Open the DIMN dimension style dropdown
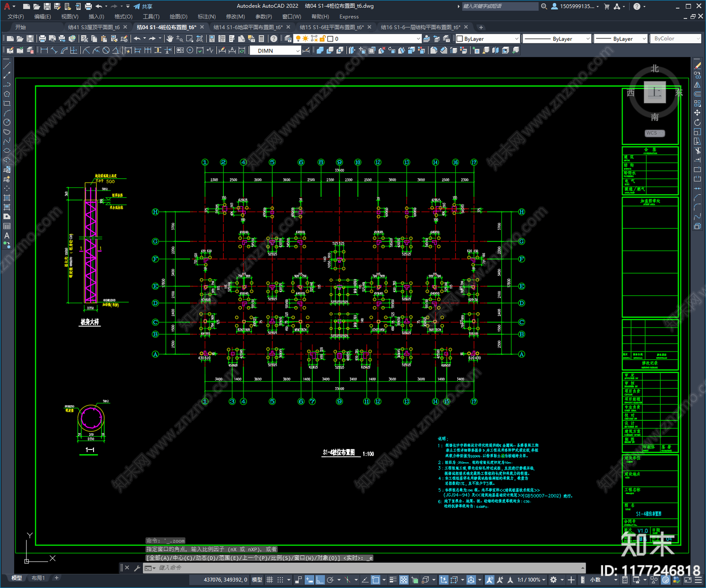Image resolution: width=706 pixels, height=588 pixels. click(x=275, y=51)
